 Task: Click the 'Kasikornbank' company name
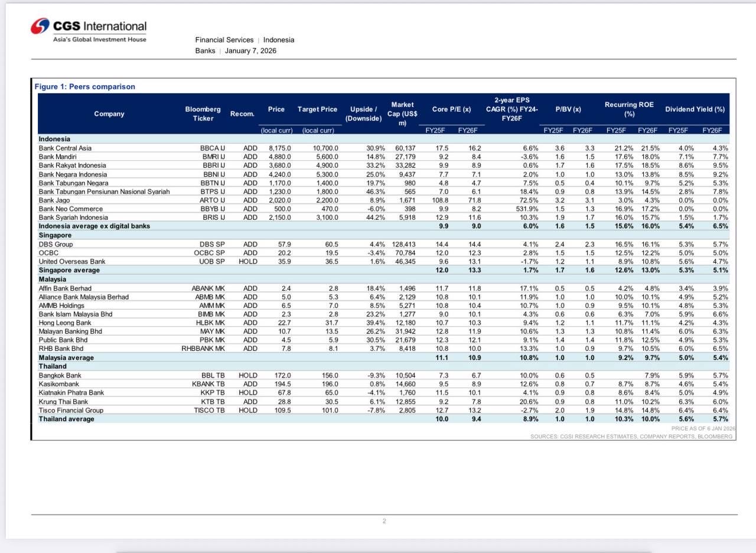[59, 384]
